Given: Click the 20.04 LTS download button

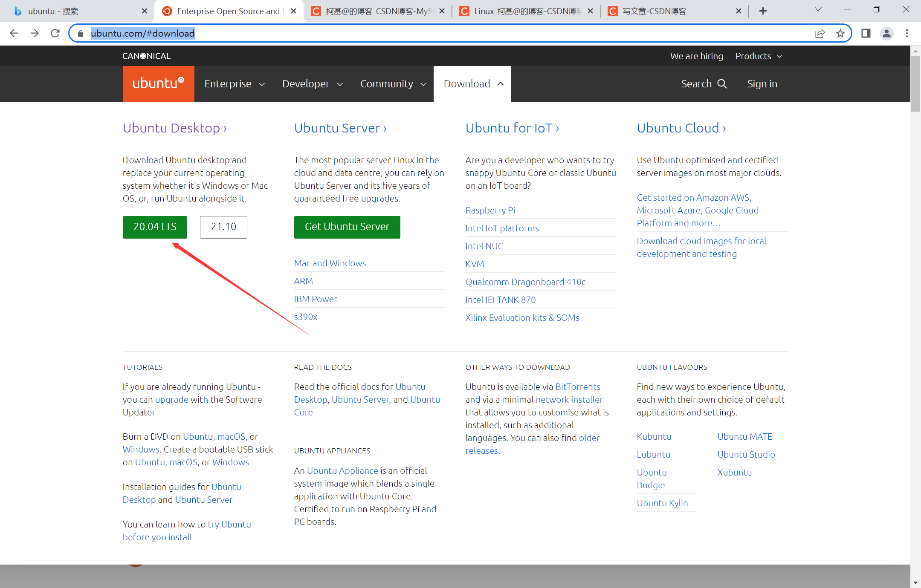Looking at the screenshot, I should (155, 227).
